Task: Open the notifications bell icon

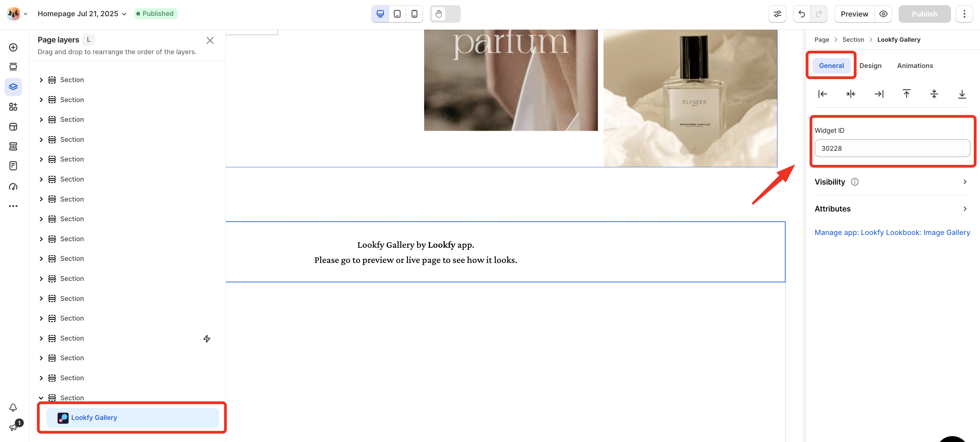Action: [13, 407]
